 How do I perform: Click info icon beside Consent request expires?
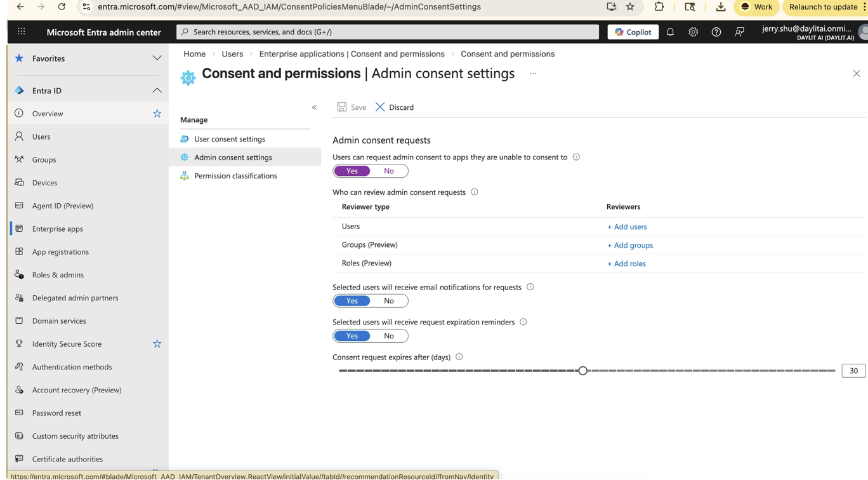459,357
